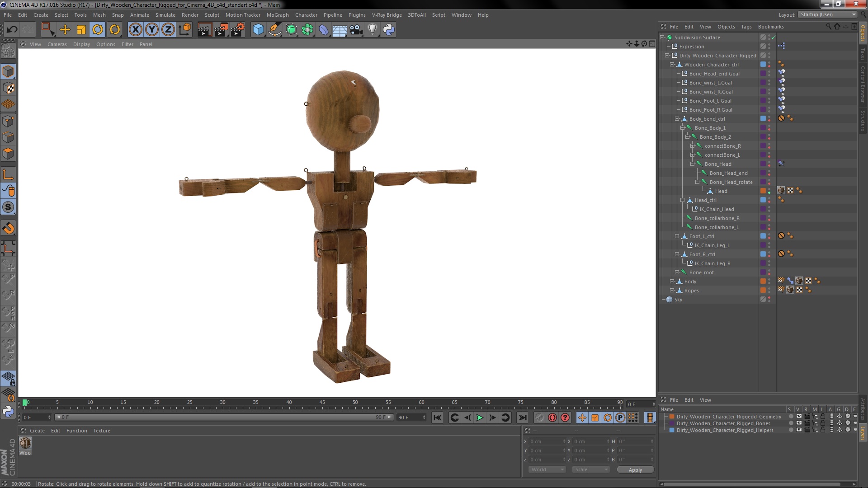Screen dimensions: 868x488
Task: Expand the Bone_Body_1 hierarchy
Action: tap(685, 127)
